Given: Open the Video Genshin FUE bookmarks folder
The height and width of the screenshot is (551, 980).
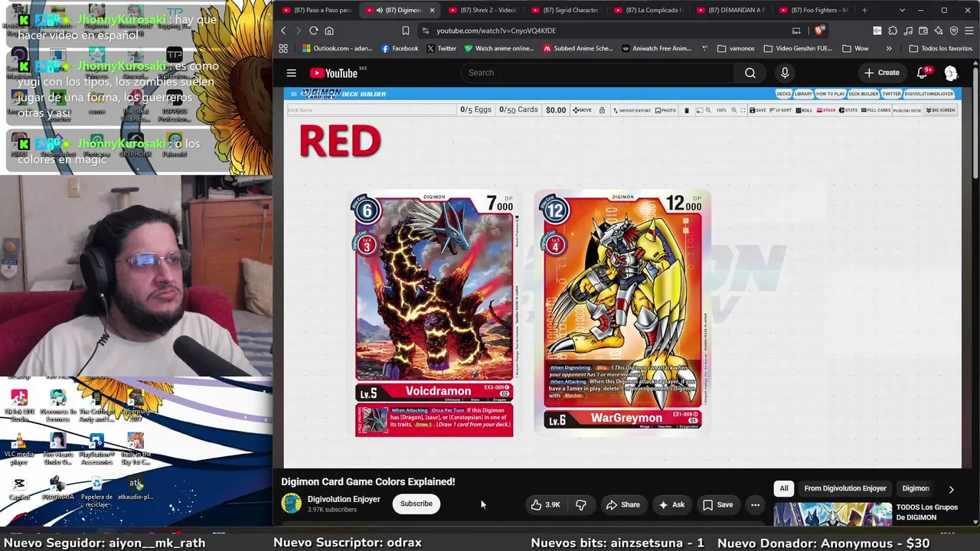Looking at the screenshot, I should tap(798, 48).
